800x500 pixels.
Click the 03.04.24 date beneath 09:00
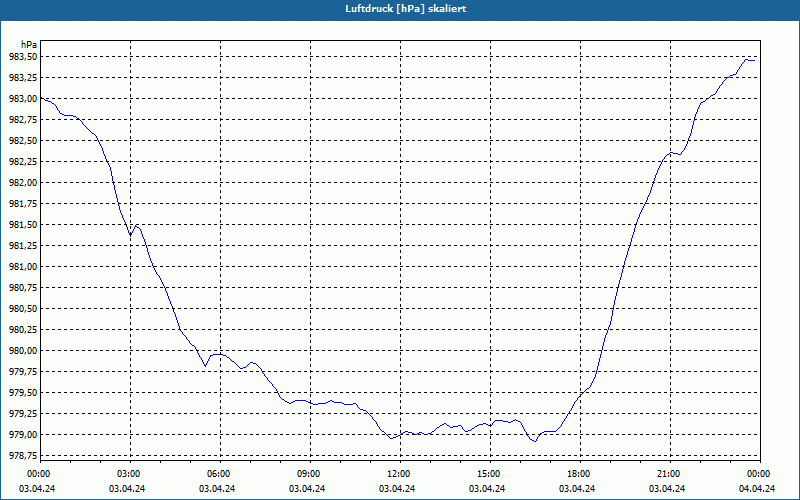tap(307, 488)
